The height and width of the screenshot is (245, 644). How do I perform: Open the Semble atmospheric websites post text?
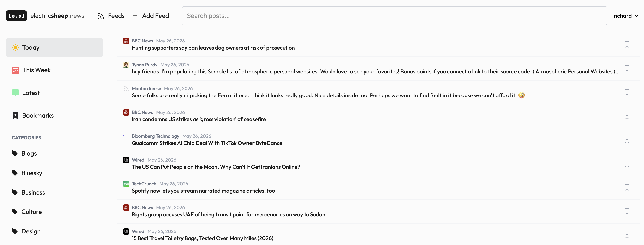[376, 71]
